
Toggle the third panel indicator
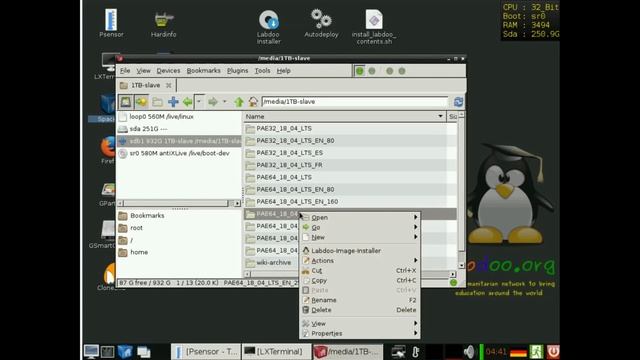click(390, 71)
